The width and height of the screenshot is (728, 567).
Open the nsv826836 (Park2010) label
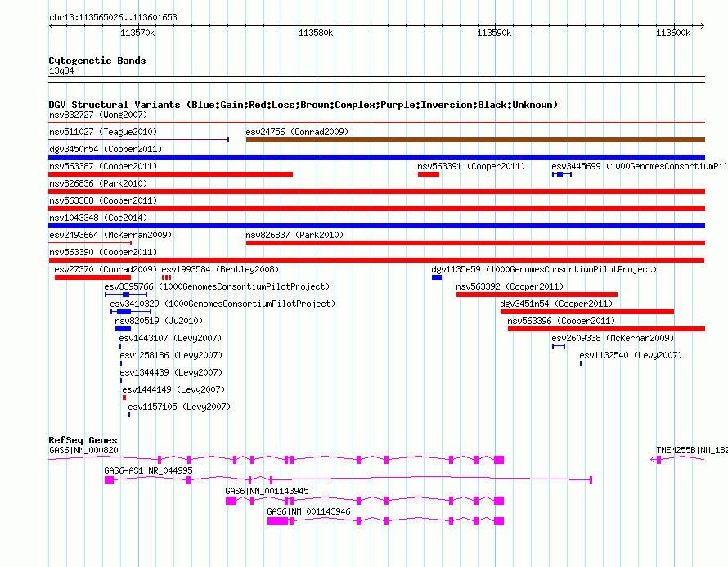98,183
